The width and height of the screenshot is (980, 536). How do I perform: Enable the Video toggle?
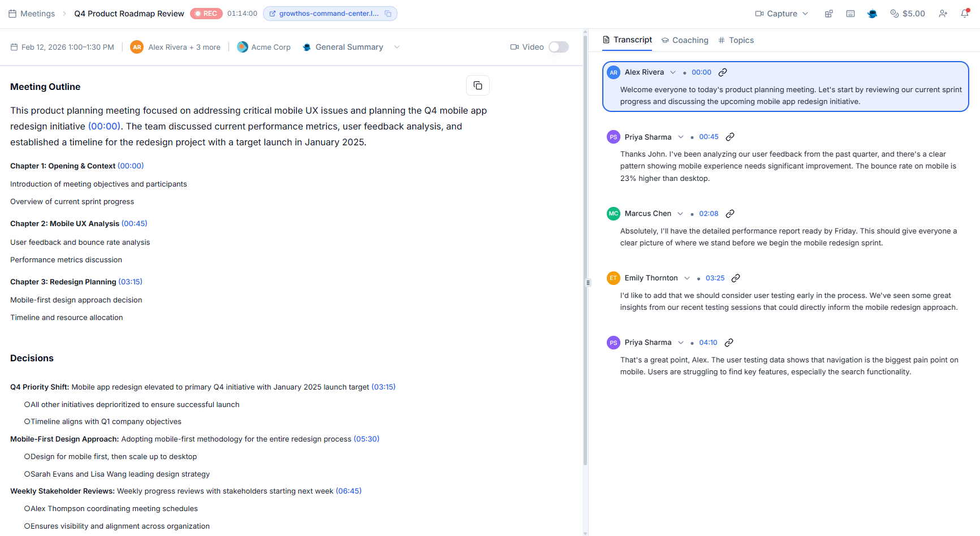pos(558,47)
